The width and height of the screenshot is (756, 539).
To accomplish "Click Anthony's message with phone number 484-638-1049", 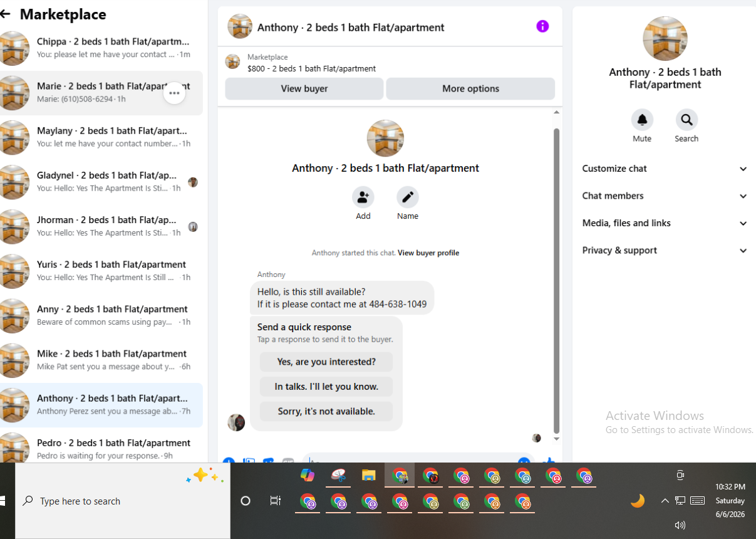I will tap(342, 298).
